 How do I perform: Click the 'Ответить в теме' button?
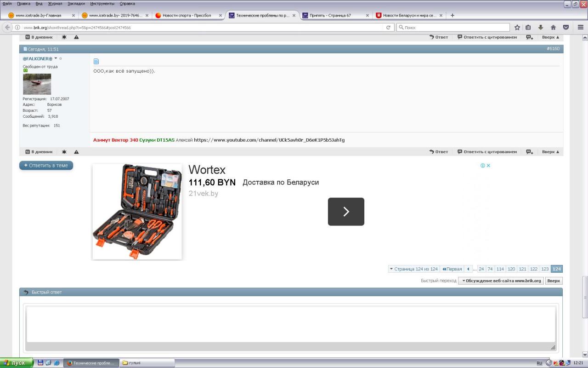[46, 166]
